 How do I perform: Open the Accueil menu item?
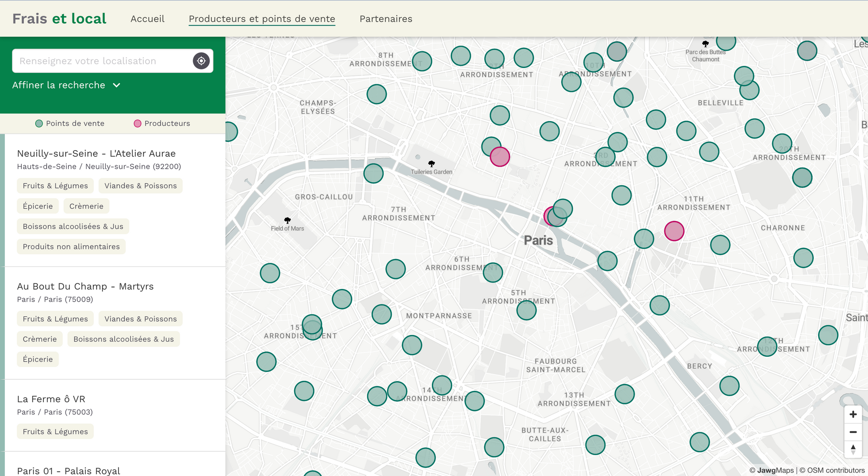(x=147, y=19)
